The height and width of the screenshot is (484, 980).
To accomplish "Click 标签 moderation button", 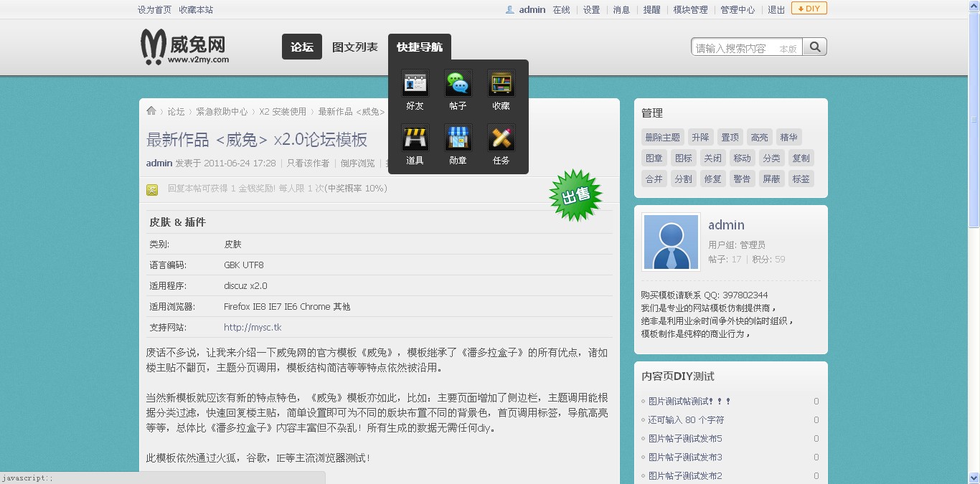I will tap(801, 179).
